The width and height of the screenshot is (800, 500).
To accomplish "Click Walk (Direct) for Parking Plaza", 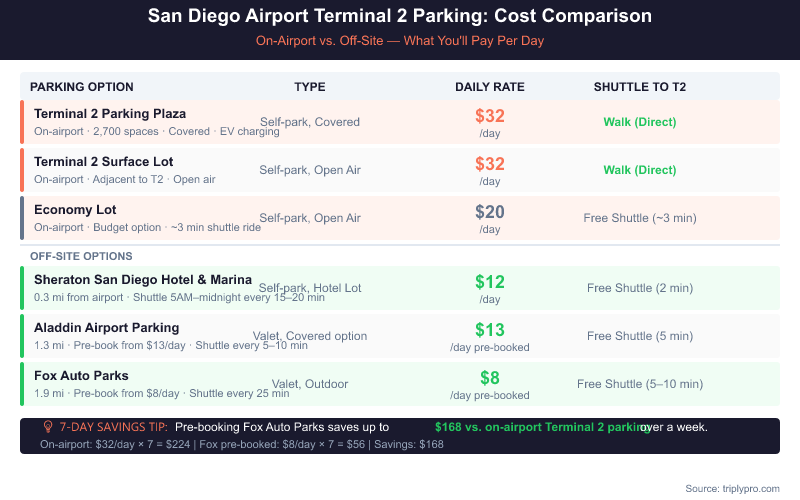I will (640, 122).
